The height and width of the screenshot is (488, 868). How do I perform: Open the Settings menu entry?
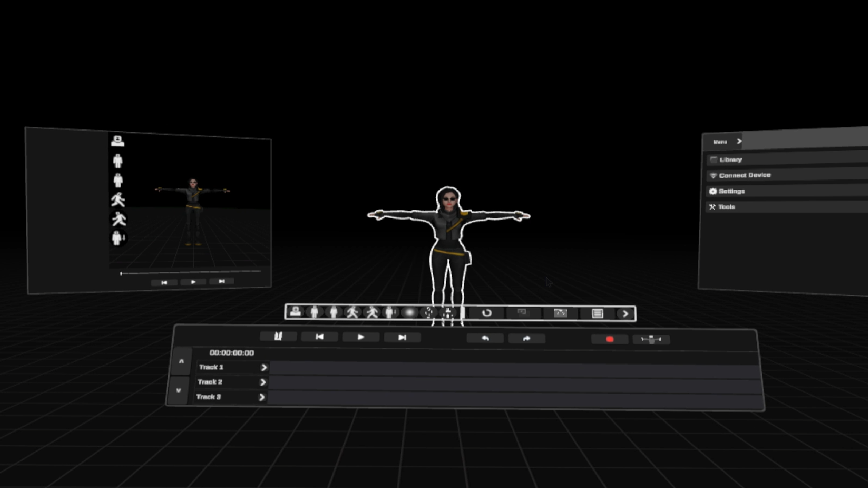(x=731, y=191)
